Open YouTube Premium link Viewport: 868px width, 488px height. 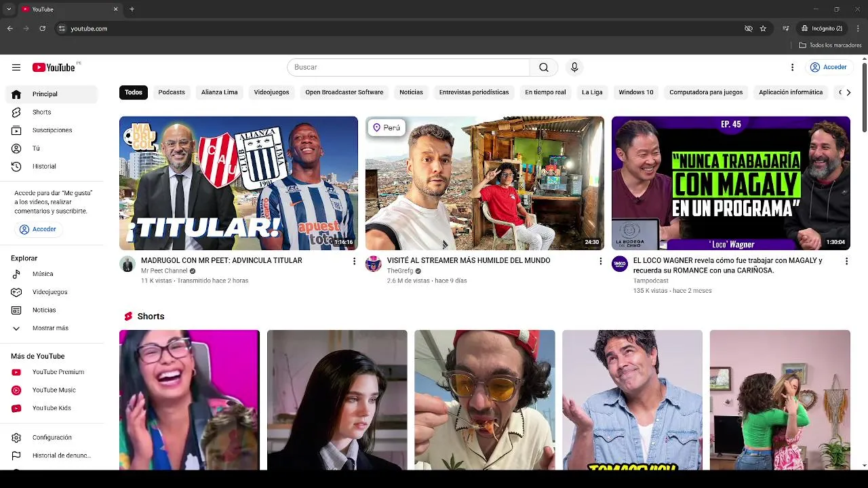[52, 372]
